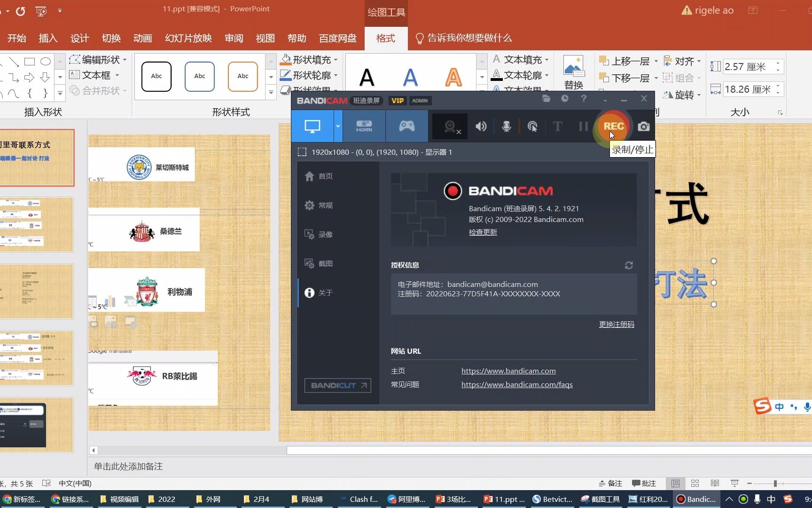Screen dimensions: 812x508
Task: Apply blue WordArt A style
Action: click(410, 78)
